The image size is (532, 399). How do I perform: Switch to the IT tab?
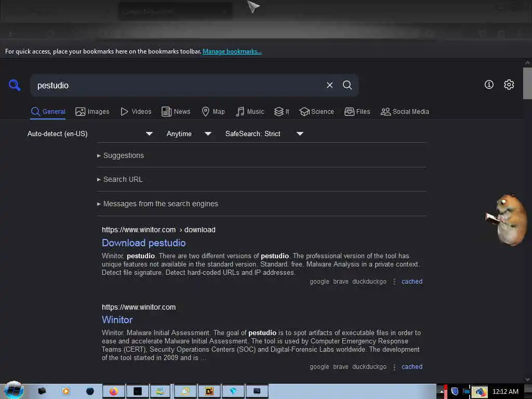click(282, 112)
